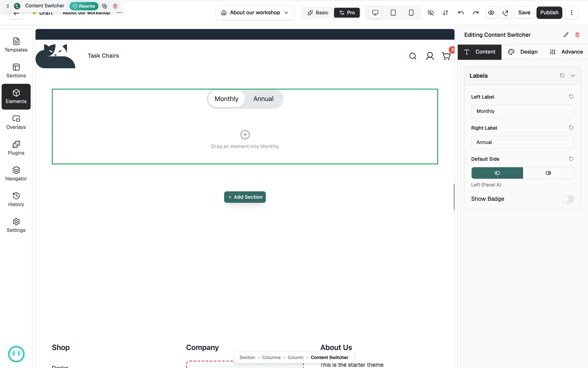Click the shopping cart icon
The width and height of the screenshot is (588, 368).
[x=446, y=56]
